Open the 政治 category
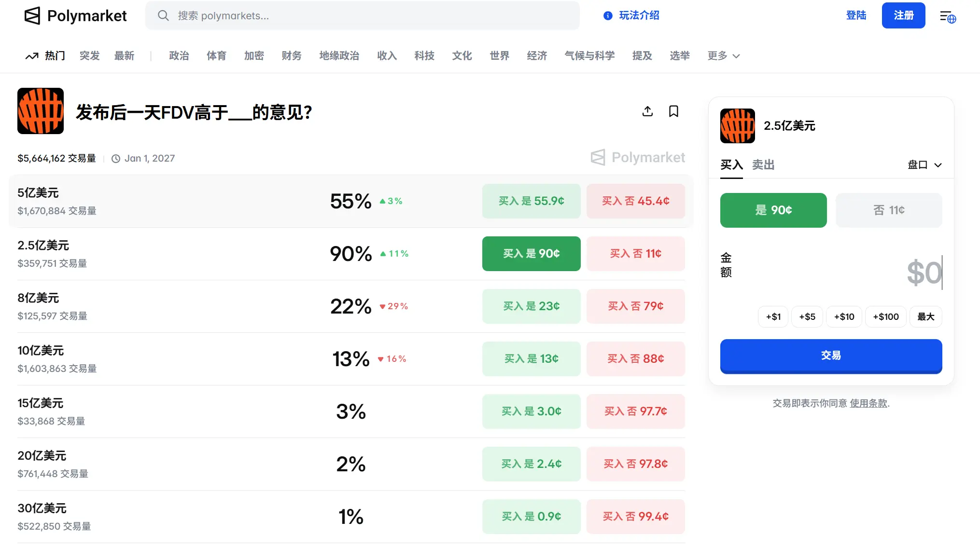The width and height of the screenshot is (980, 548). 179,56
